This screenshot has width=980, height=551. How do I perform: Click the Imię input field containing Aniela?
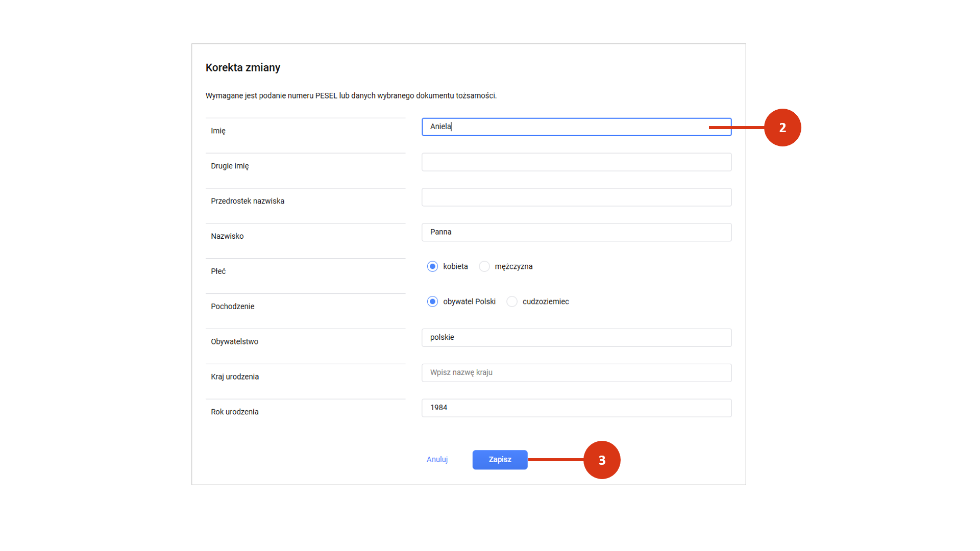tap(576, 127)
